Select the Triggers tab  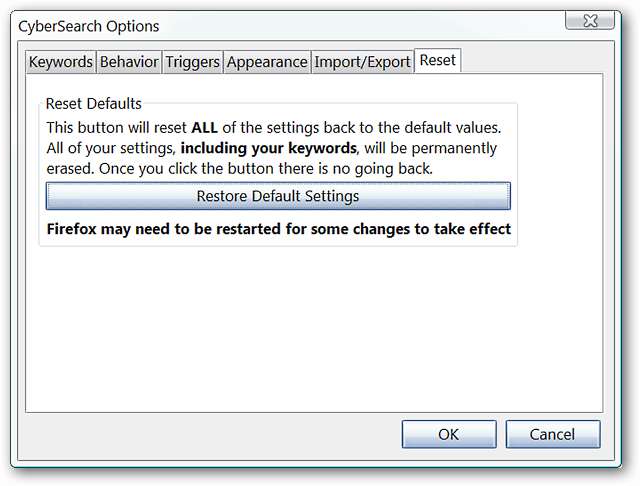pos(192,62)
